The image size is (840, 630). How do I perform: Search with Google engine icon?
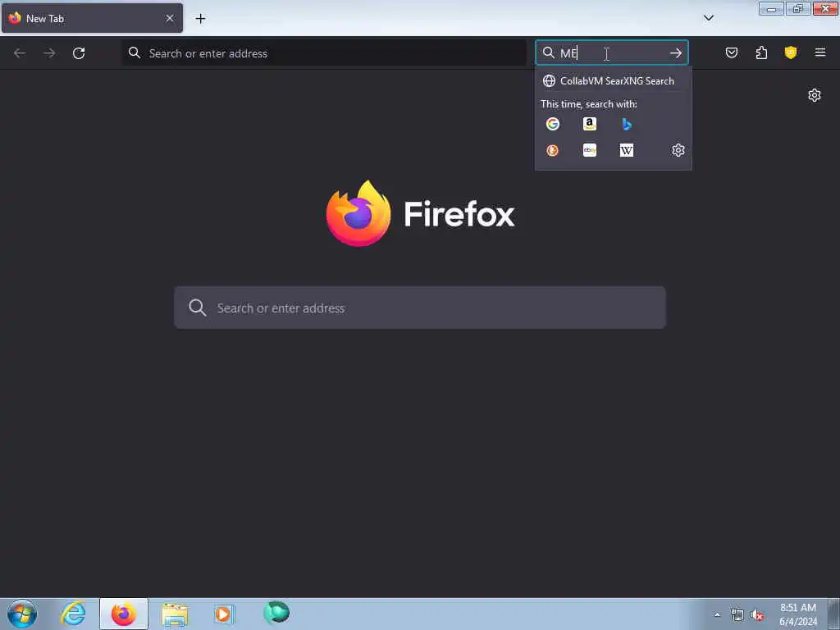point(552,124)
